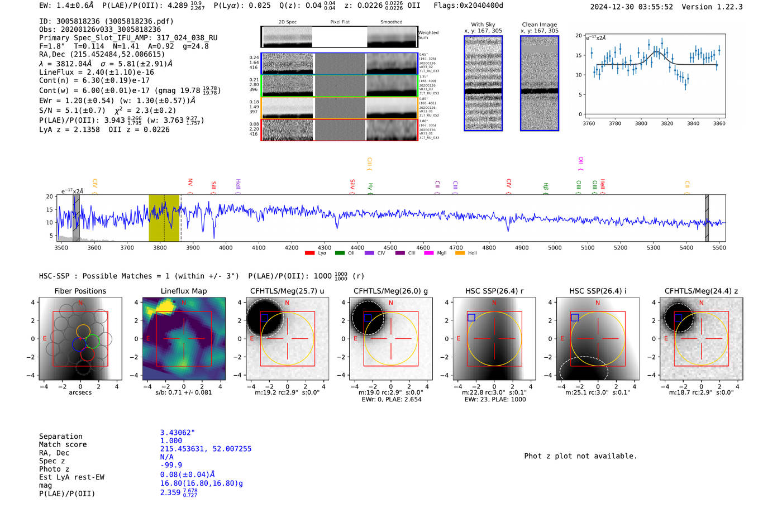This screenshot has width=782, height=532.
Task: Select the Fiber Positions image panel
Action: tap(80, 339)
